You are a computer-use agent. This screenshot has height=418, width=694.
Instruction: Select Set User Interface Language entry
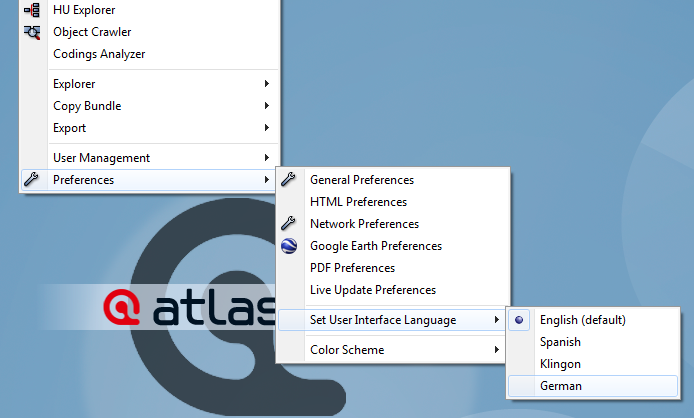393,320
